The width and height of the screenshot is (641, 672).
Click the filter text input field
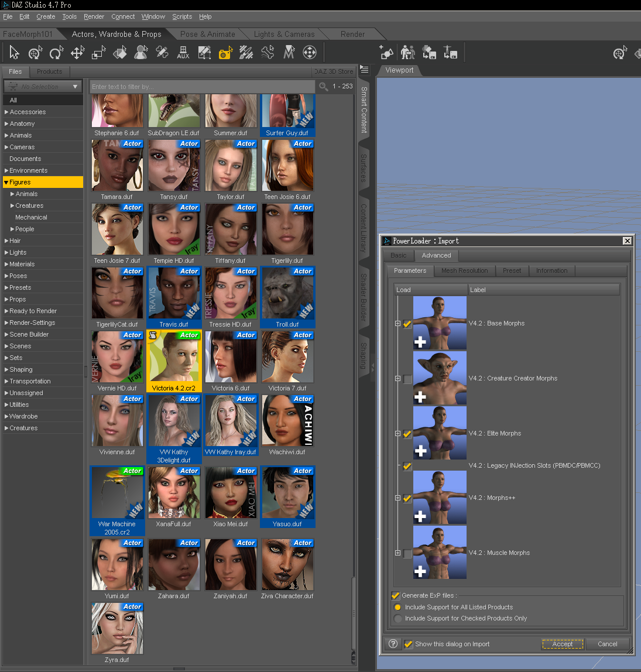point(202,87)
